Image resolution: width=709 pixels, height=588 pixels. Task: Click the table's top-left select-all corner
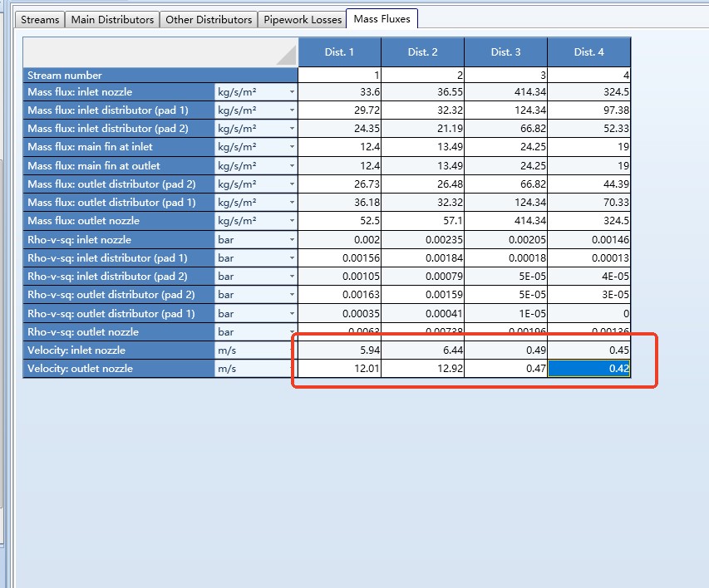(160, 52)
